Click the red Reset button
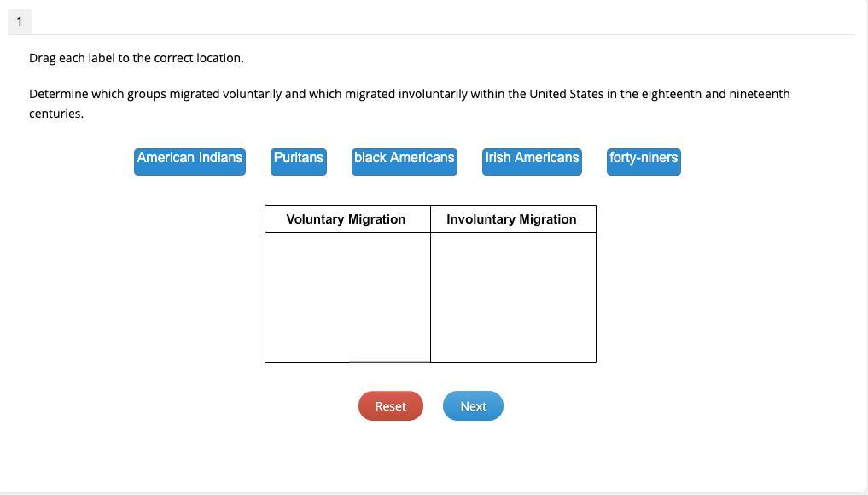The height and width of the screenshot is (495, 868). pos(391,406)
